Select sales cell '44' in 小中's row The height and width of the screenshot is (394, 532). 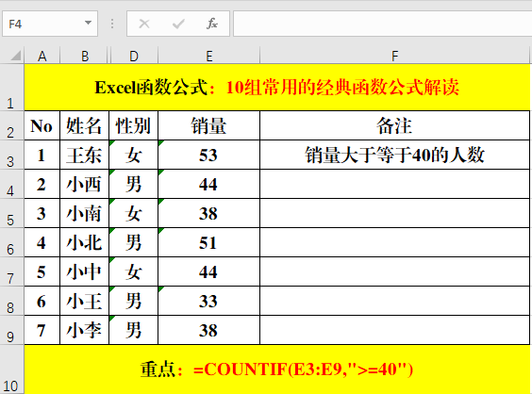pos(209,271)
